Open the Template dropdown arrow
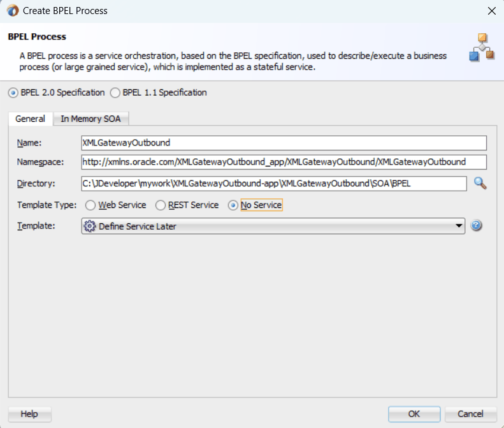 click(x=459, y=226)
